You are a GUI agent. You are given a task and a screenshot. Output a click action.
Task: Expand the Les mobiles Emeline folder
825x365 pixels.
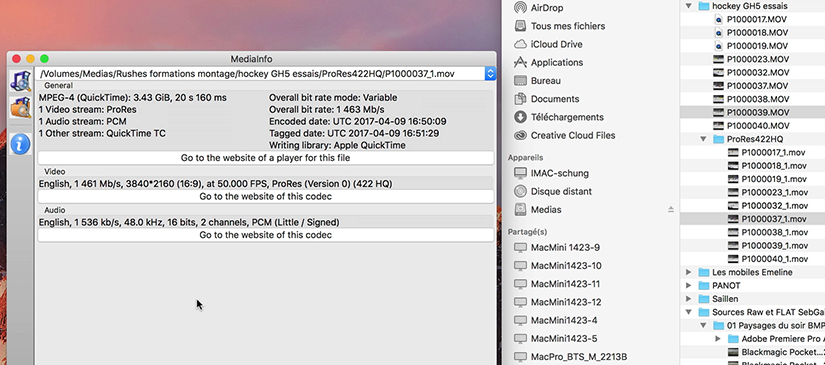688,272
